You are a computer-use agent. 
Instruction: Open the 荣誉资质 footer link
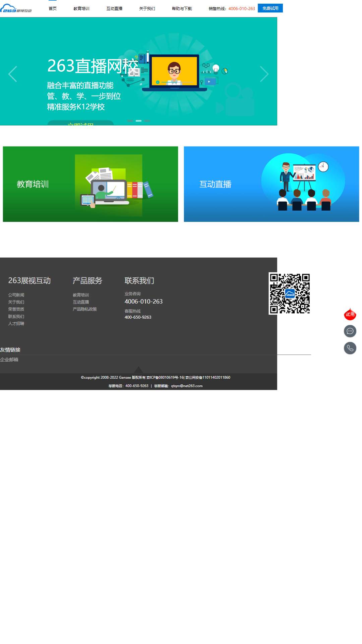click(16, 309)
